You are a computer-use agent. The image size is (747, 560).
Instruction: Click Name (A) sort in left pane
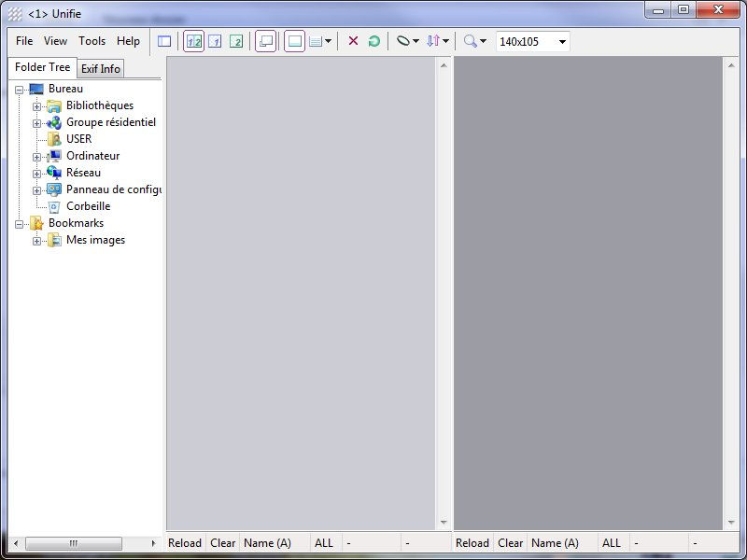click(x=267, y=543)
